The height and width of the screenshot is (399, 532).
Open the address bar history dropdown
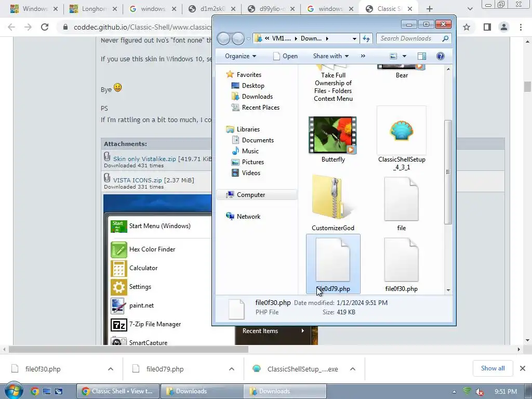(354, 38)
